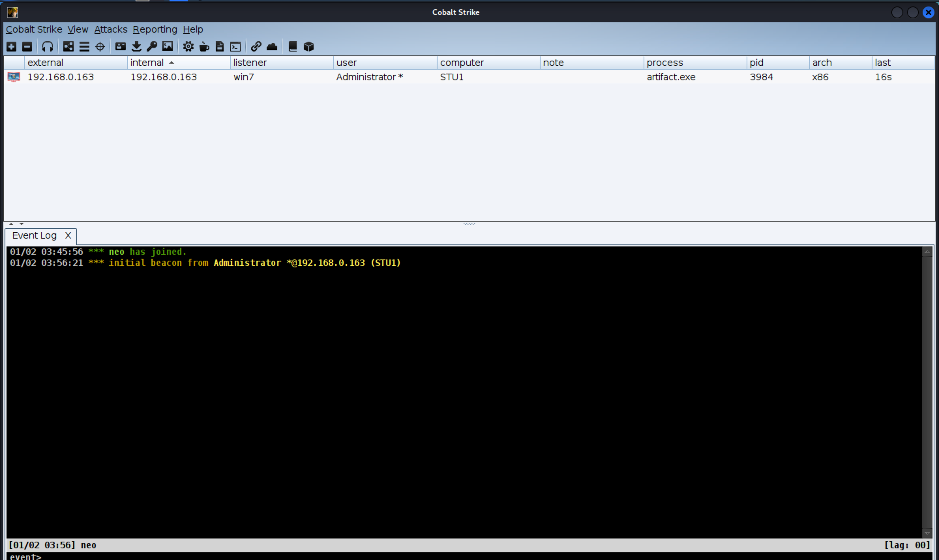The width and height of the screenshot is (939, 560).
Task: Click the Cobalt Strike window logo icon
Action: pos(12,12)
